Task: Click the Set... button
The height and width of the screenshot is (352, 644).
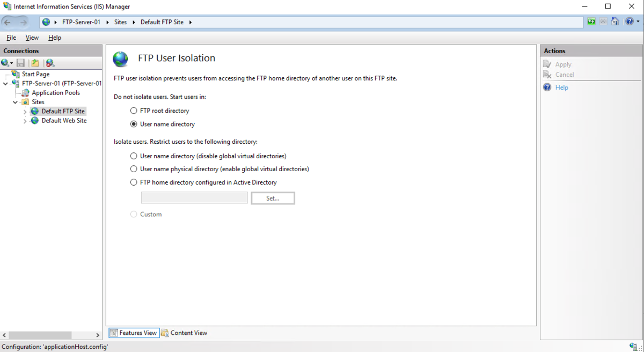Action: [273, 198]
